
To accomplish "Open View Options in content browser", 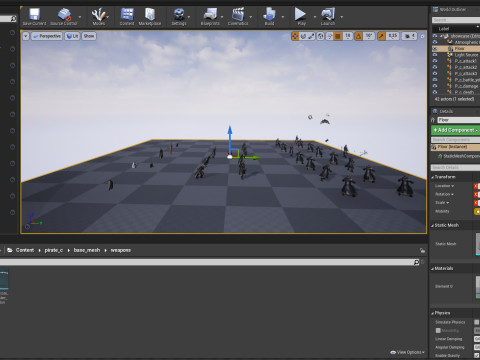I will point(408,352).
